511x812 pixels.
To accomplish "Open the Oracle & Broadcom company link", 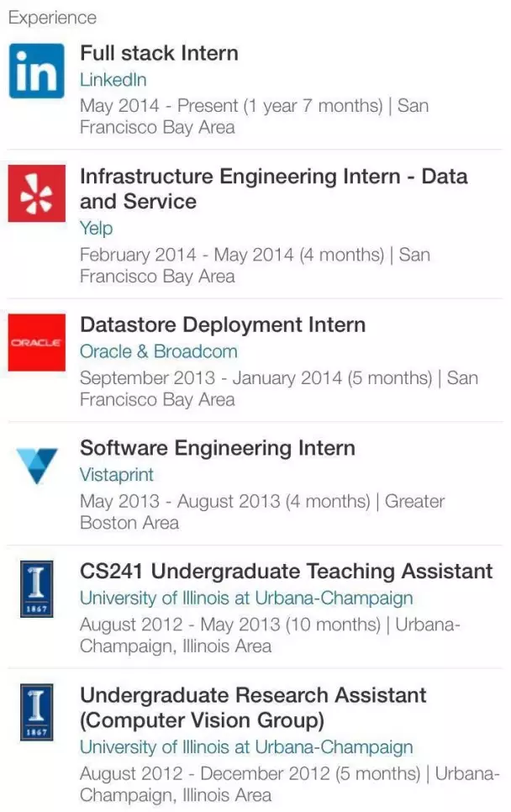I will 158,351.
